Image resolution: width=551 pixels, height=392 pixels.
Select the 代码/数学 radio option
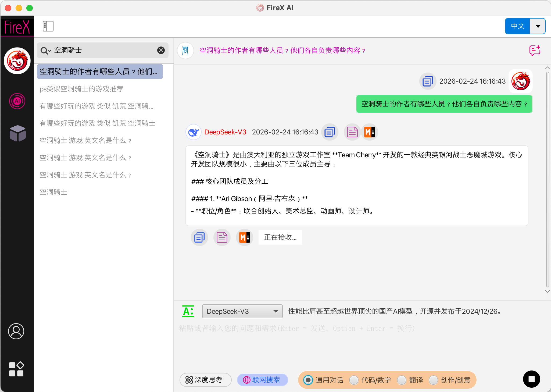[354, 380]
